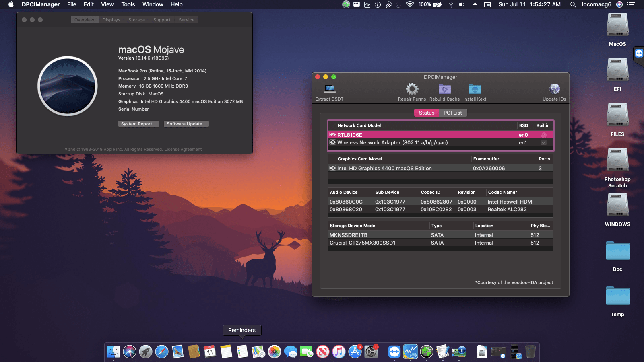Select the Photoshop Scratch drive icon
The image size is (644, 362).
tap(617, 160)
